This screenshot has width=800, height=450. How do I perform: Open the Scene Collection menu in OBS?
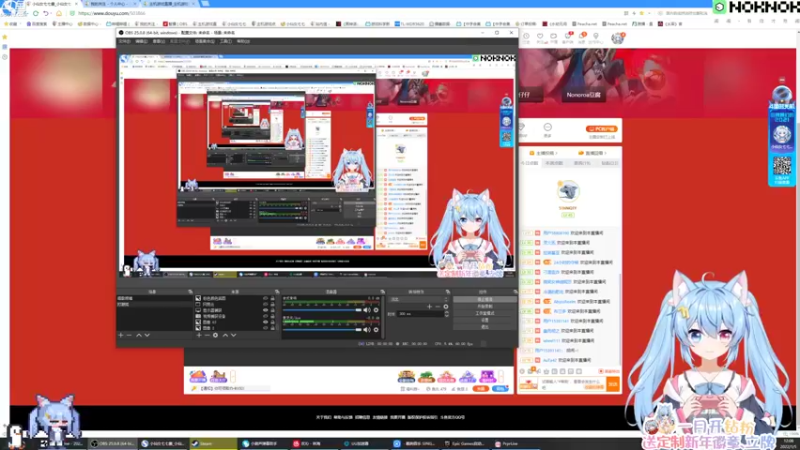(205, 41)
